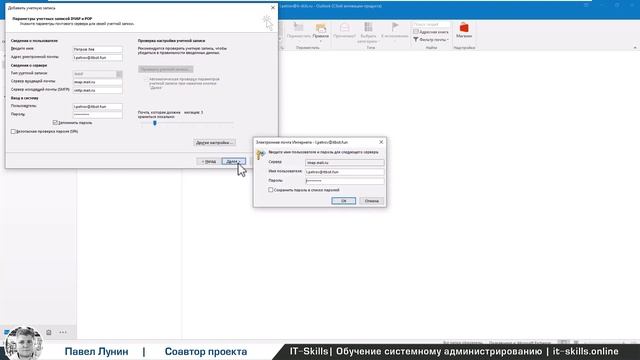
Task: Close the Add Account dialog
Action: coord(273,7)
